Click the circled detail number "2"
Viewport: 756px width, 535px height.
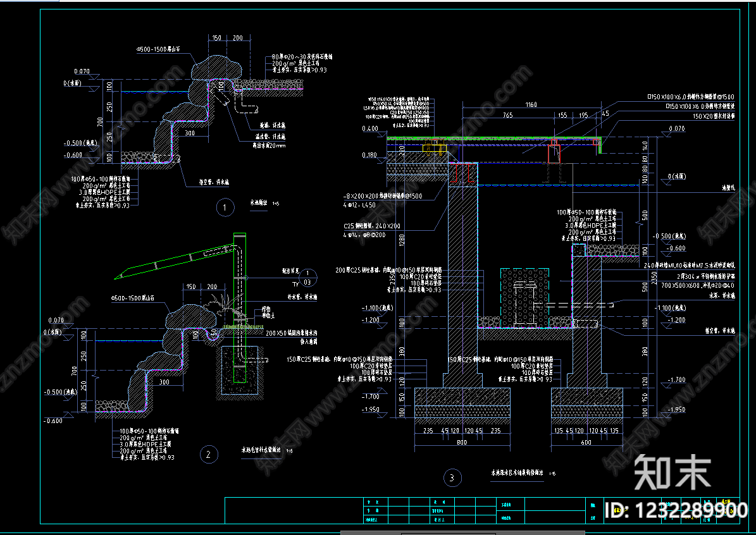point(209,455)
